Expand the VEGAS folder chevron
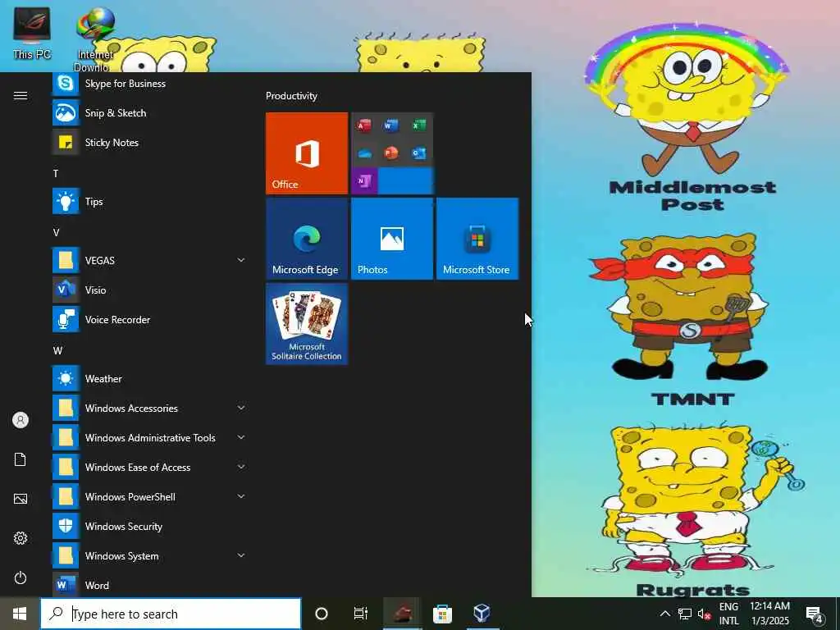Screen dimensions: 840x630 pyautogui.click(x=241, y=260)
